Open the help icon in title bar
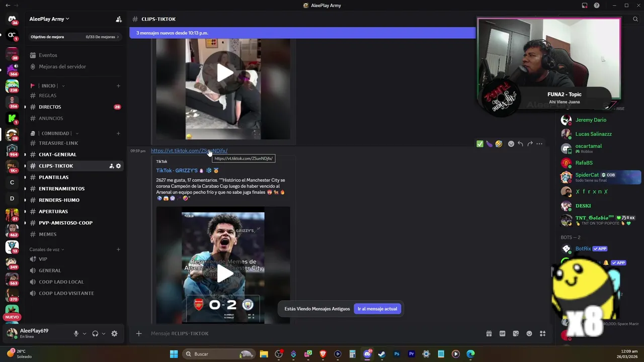Image resolution: width=644 pixels, height=362 pixels. [x=597, y=6]
